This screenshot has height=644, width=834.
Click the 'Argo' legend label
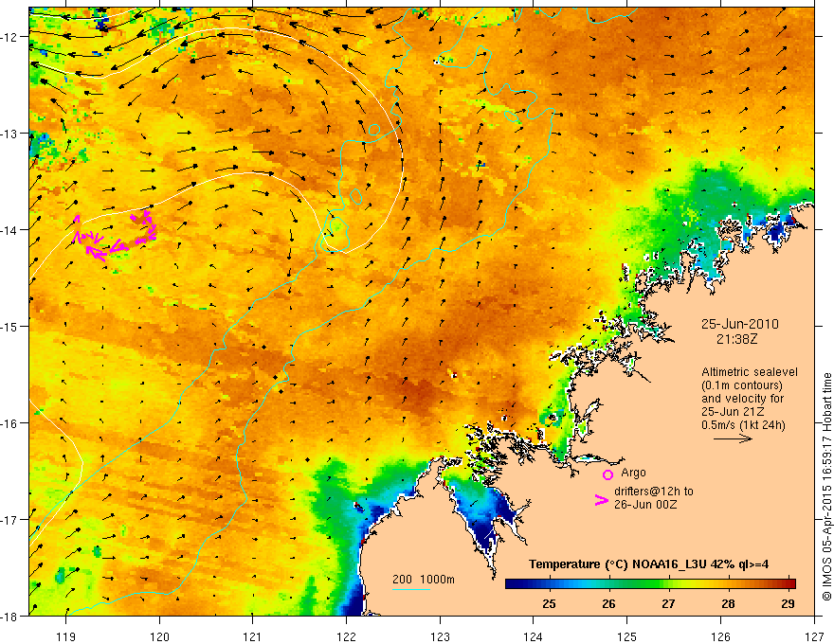[x=633, y=473]
